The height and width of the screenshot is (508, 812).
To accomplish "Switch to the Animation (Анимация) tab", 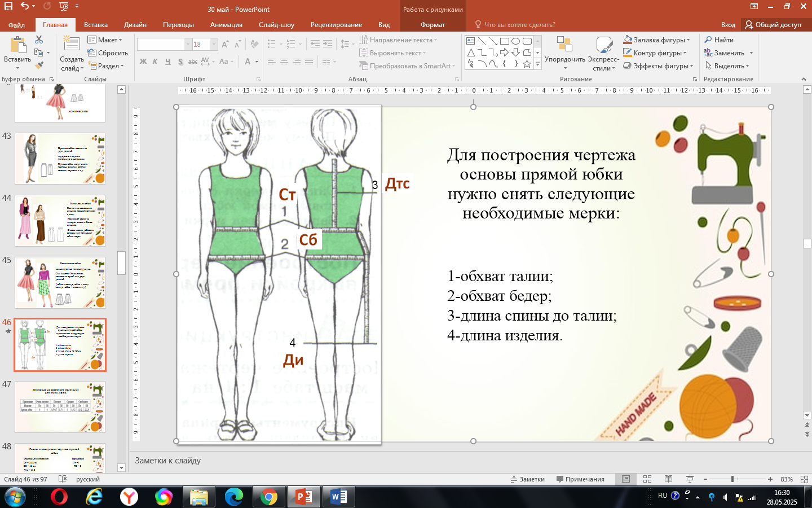I will tap(226, 25).
